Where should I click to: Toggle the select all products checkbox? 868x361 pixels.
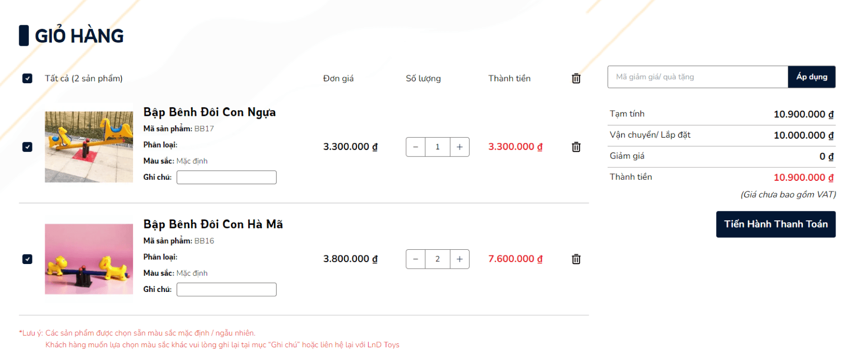(27, 78)
